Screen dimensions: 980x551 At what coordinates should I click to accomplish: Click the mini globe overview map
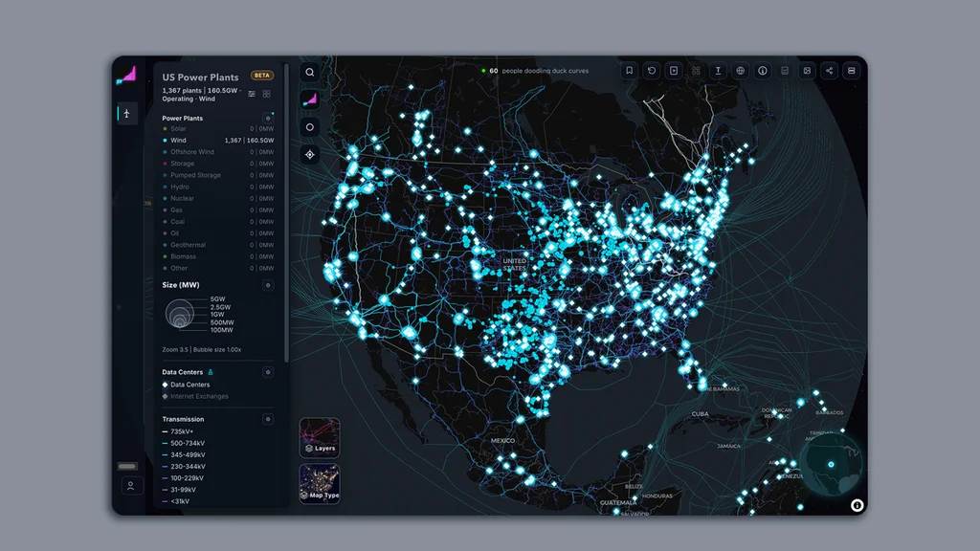(832, 464)
